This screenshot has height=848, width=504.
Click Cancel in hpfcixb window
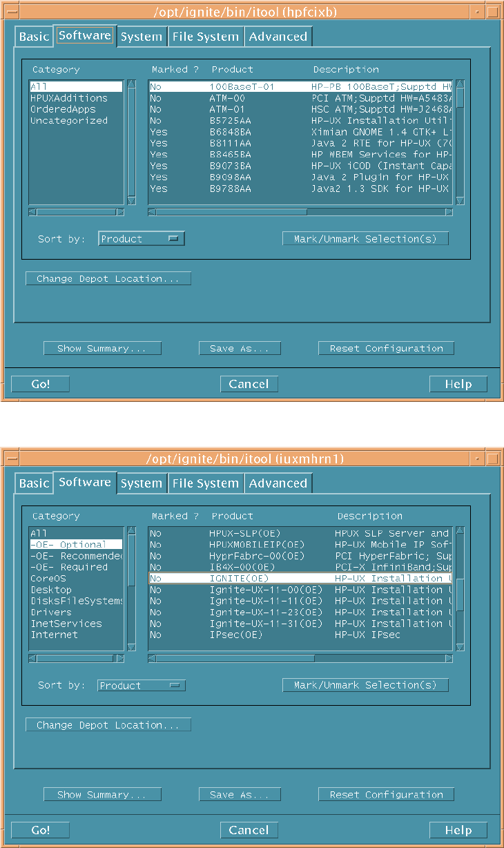click(249, 384)
